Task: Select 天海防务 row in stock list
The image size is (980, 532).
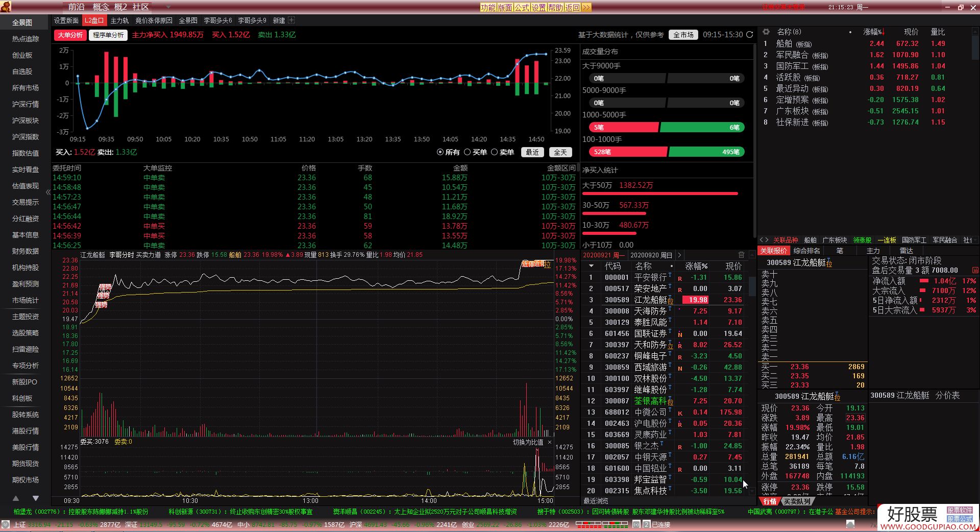Action: [665, 311]
